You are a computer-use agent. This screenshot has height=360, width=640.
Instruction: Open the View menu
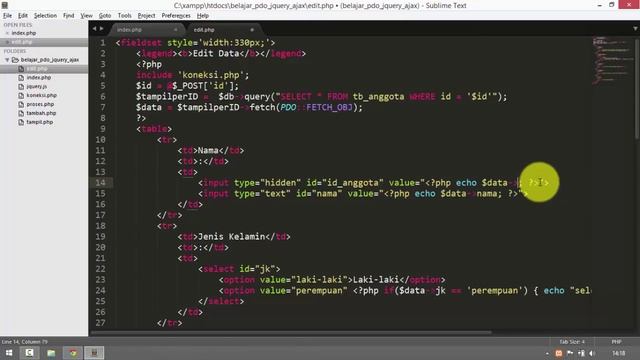(x=86, y=16)
